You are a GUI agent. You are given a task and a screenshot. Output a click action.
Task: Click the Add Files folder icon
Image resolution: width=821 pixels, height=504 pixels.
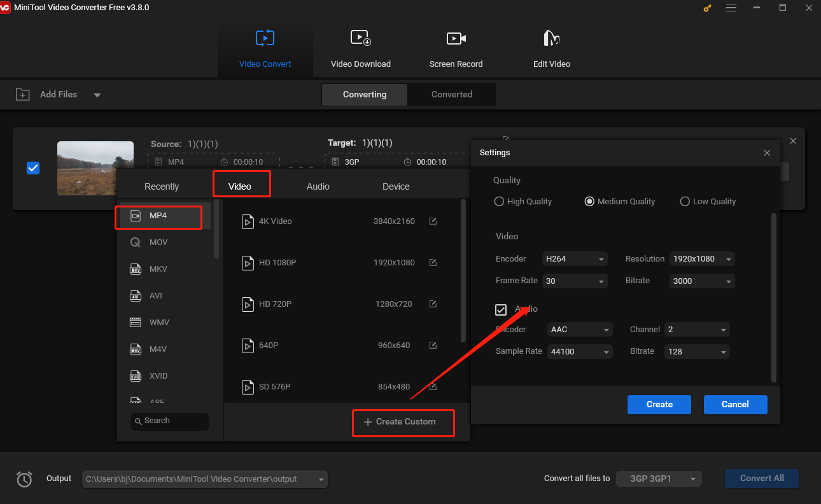(23, 94)
